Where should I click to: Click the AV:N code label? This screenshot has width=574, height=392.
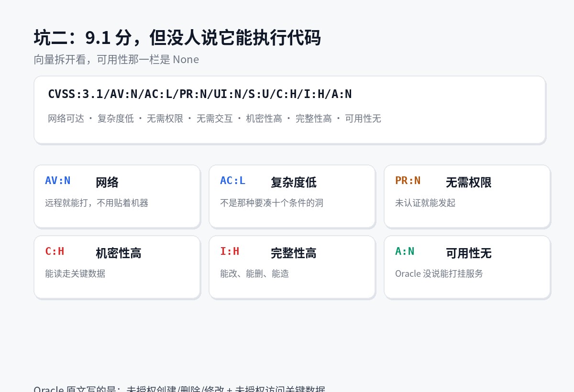pyautogui.click(x=58, y=181)
